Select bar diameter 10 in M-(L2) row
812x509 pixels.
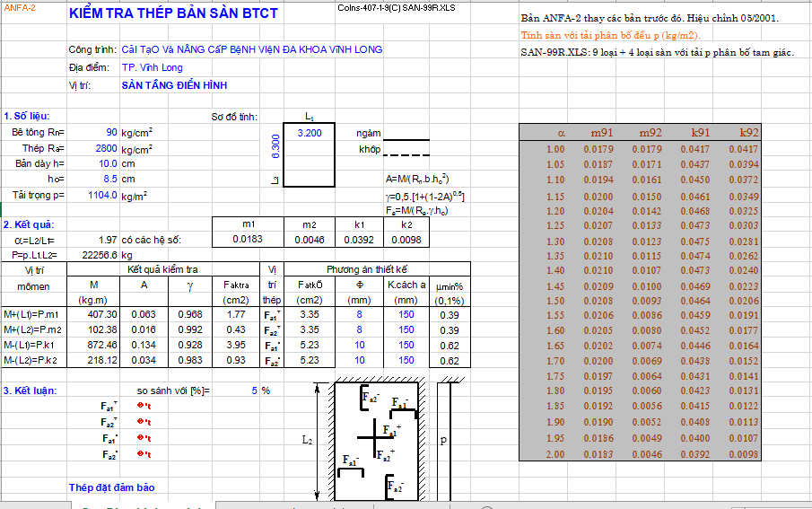(360, 360)
